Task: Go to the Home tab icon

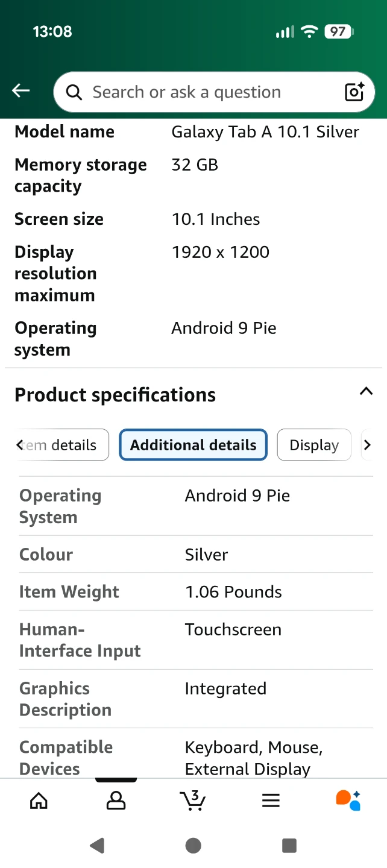Action: (x=39, y=800)
